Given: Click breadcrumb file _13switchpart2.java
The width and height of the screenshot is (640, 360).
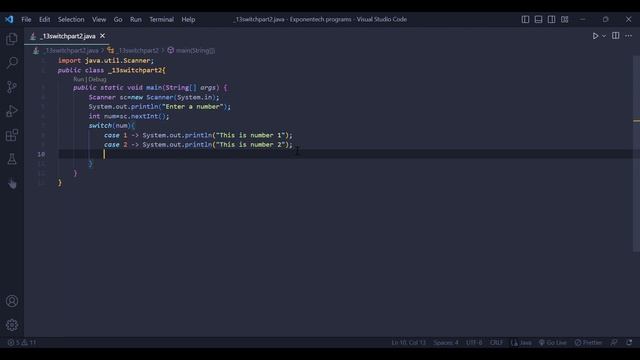Looking at the screenshot, I should pyautogui.click(x=71, y=51).
